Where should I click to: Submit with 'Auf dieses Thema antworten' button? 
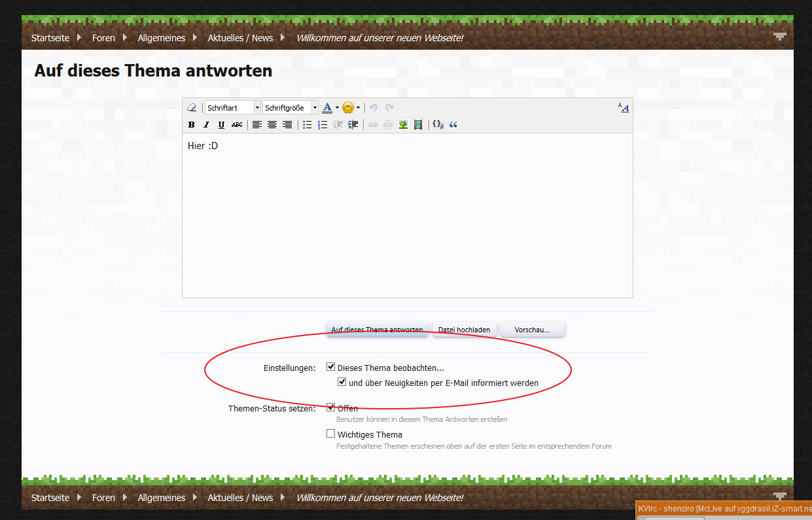(377, 330)
